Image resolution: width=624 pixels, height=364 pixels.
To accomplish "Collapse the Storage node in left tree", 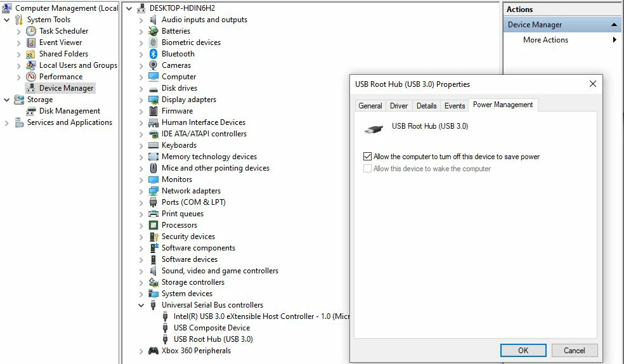I will [x=7, y=100].
